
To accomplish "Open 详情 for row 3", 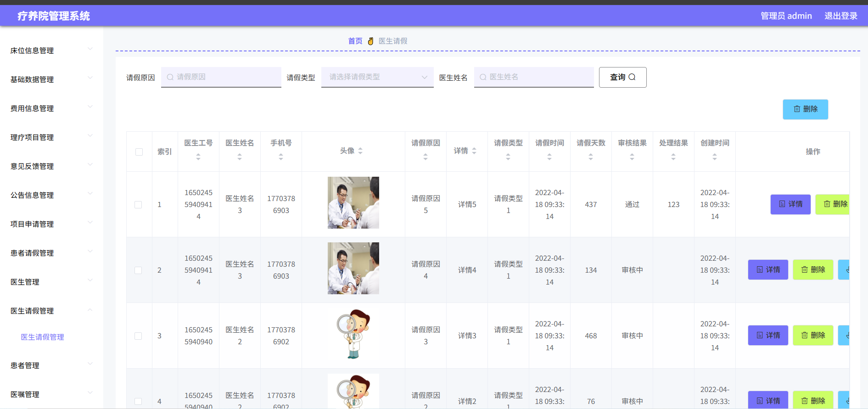I will (768, 336).
